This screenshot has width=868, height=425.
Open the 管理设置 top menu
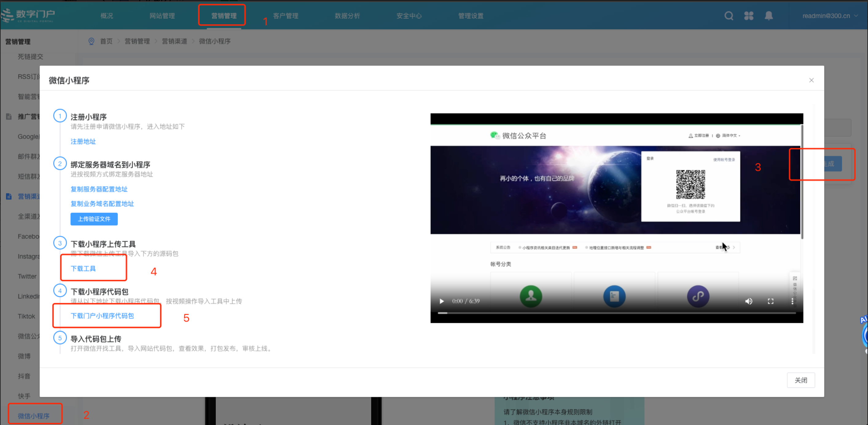point(471,16)
